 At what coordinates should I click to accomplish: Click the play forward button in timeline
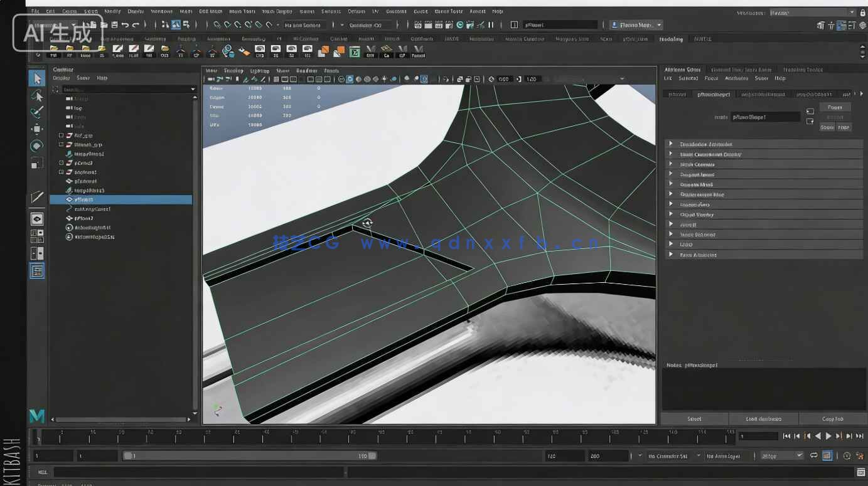828,436
